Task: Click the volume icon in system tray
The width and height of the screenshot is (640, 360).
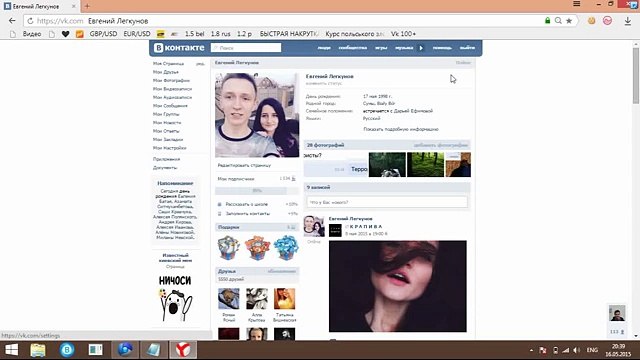Action: pos(576,350)
